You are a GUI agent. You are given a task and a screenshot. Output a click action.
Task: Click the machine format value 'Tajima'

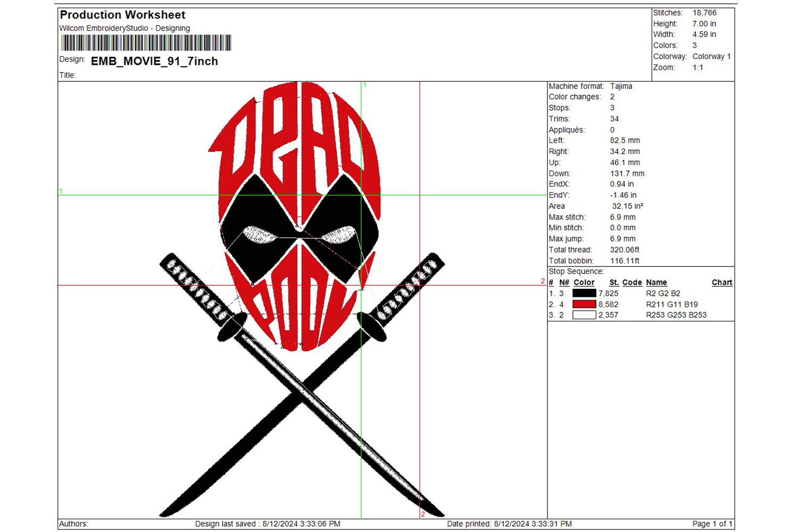[x=621, y=86]
